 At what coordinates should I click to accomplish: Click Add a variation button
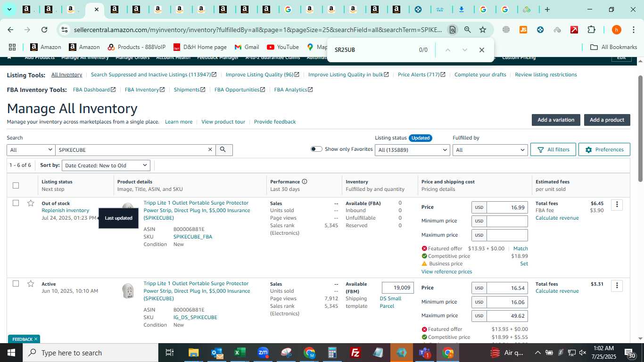click(556, 120)
